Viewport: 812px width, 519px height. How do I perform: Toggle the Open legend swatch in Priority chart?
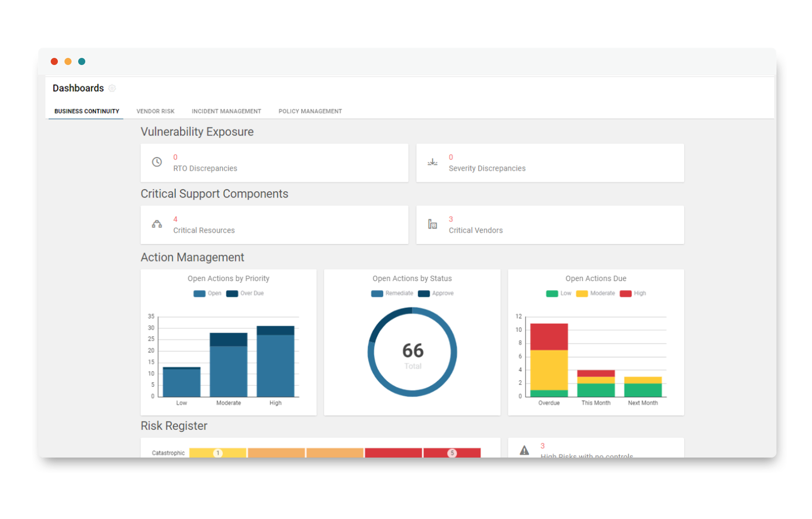(x=199, y=294)
